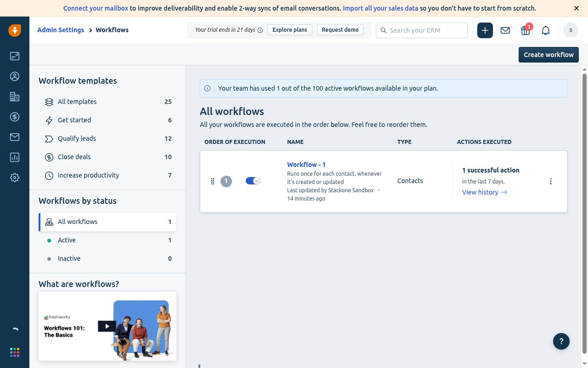Click 'Last updated by Stackone Sandbox' text
Image resolution: width=588 pixels, height=368 pixels.
click(x=330, y=190)
